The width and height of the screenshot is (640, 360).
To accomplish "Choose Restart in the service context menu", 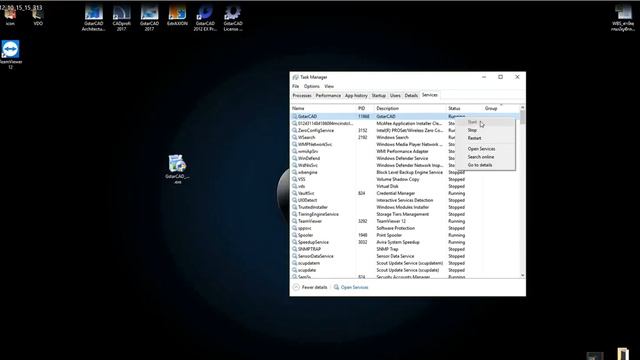I will (x=485, y=138).
